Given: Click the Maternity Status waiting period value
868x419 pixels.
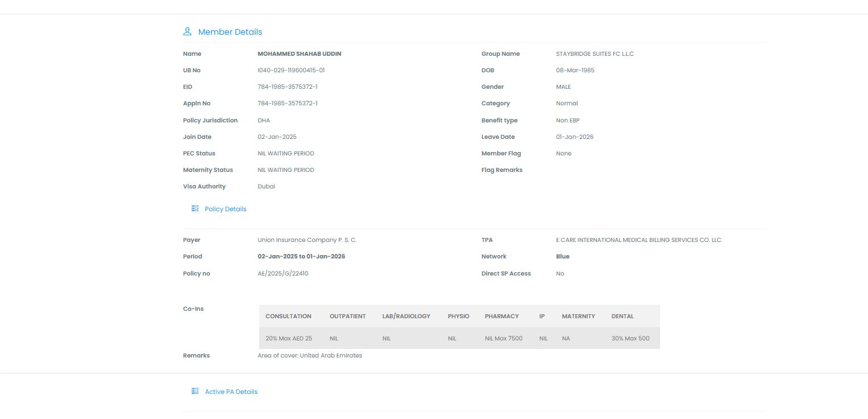Looking at the screenshot, I should [x=286, y=170].
